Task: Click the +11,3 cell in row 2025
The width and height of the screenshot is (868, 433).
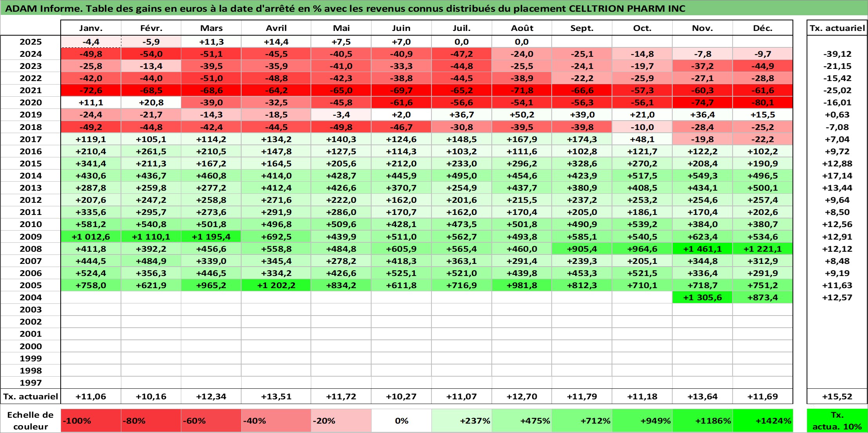Action: [211, 42]
